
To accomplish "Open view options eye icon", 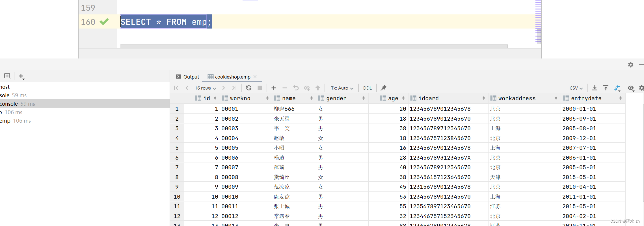I will coord(631,88).
